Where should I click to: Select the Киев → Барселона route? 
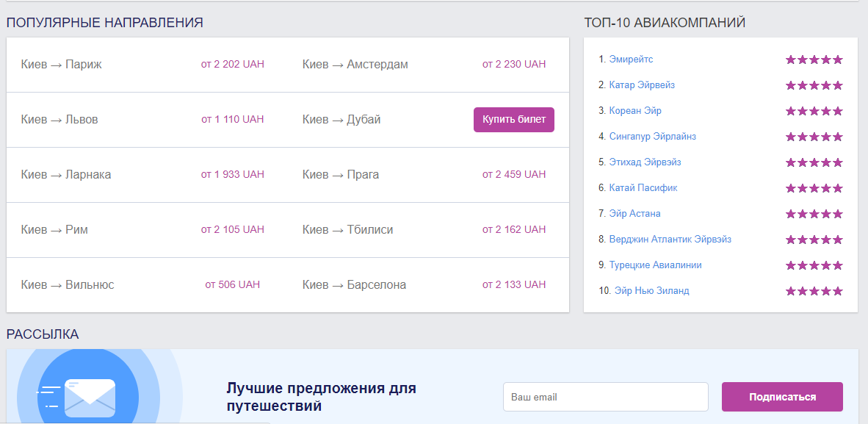[x=354, y=285]
